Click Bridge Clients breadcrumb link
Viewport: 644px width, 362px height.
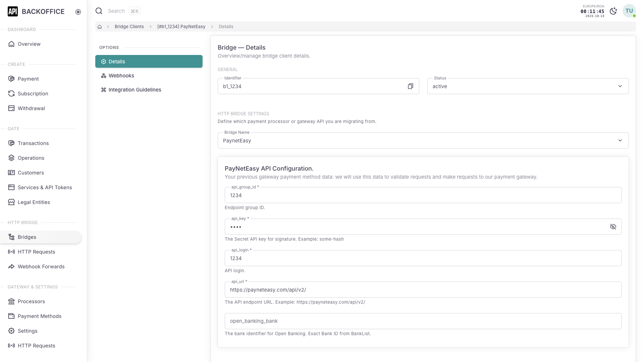click(129, 27)
